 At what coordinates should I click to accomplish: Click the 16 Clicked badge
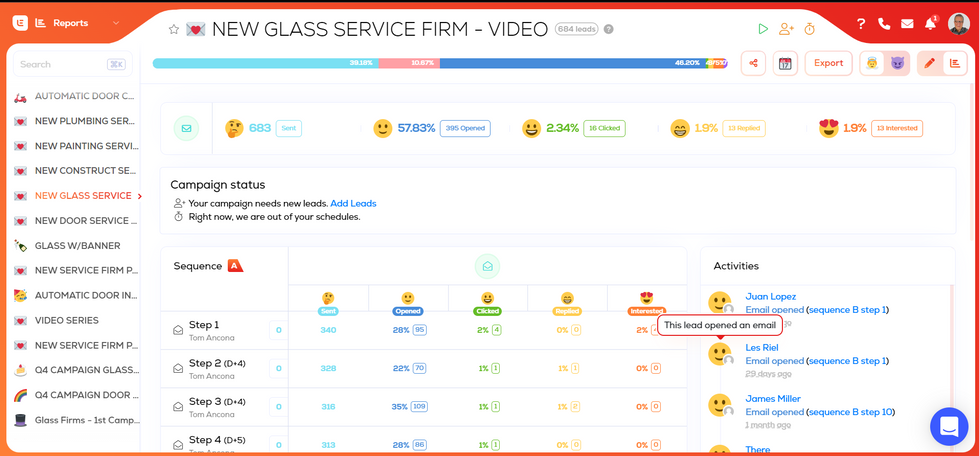(x=604, y=129)
